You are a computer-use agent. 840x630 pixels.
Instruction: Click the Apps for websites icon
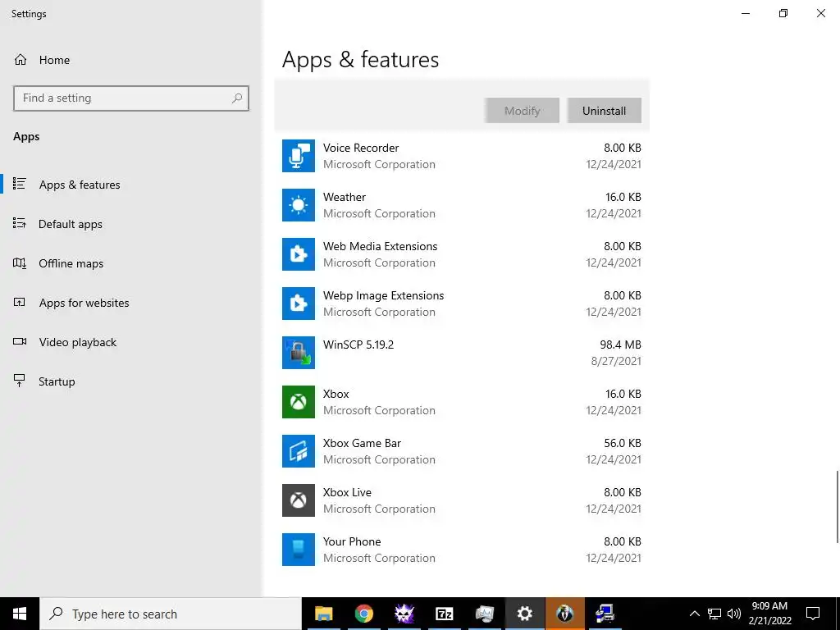(20, 302)
